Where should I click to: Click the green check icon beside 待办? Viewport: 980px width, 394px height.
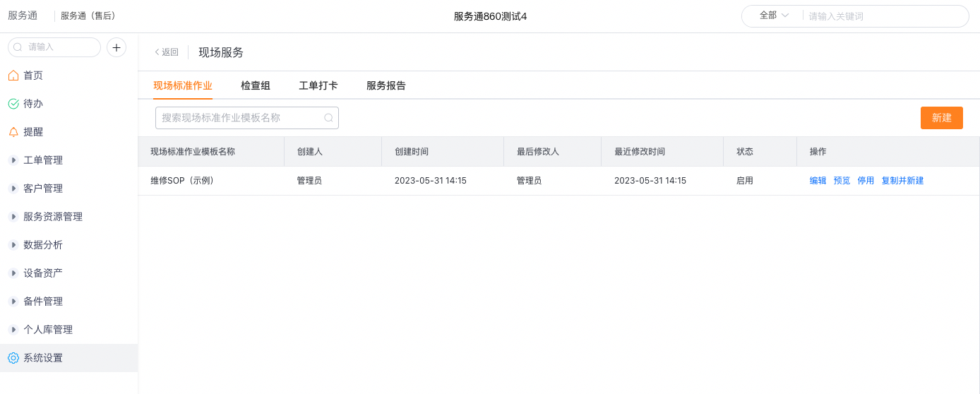pyautogui.click(x=13, y=103)
